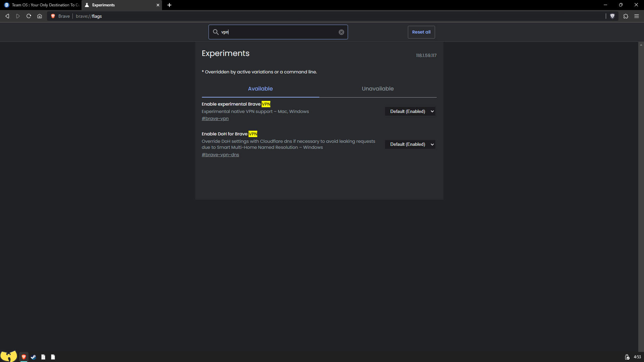Image resolution: width=644 pixels, height=362 pixels.
Task: Minimize the Brave window
Action: pos(605,5)
